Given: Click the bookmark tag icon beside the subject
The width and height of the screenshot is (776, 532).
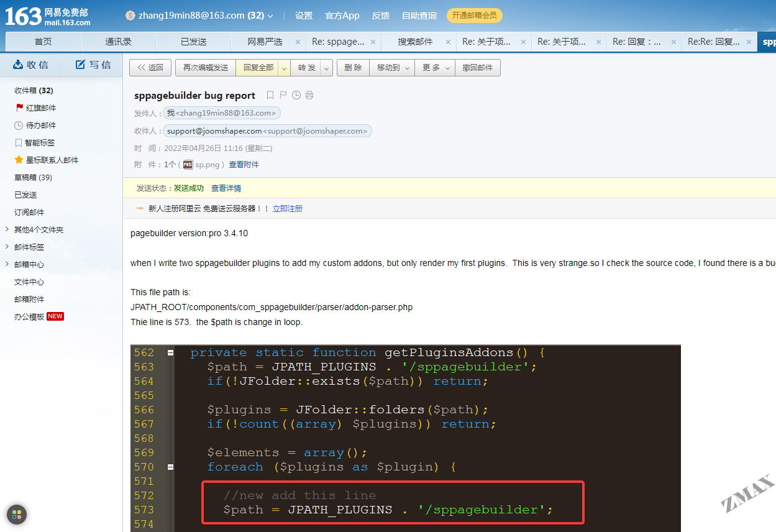Looking at the screenshot, I should (x=270, y=95).
